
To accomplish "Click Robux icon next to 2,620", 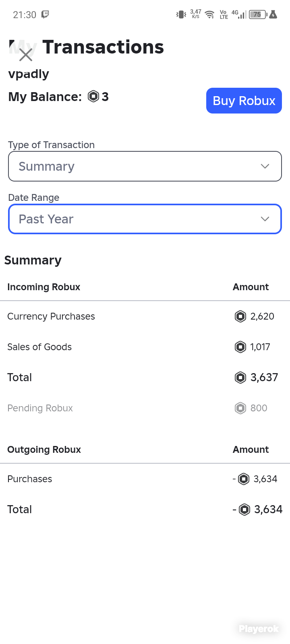I will tap(240, 316).
